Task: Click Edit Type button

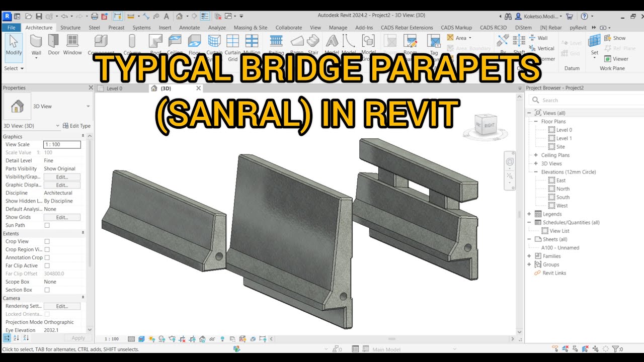Action: pyautogui.click(x=76, y=126)
